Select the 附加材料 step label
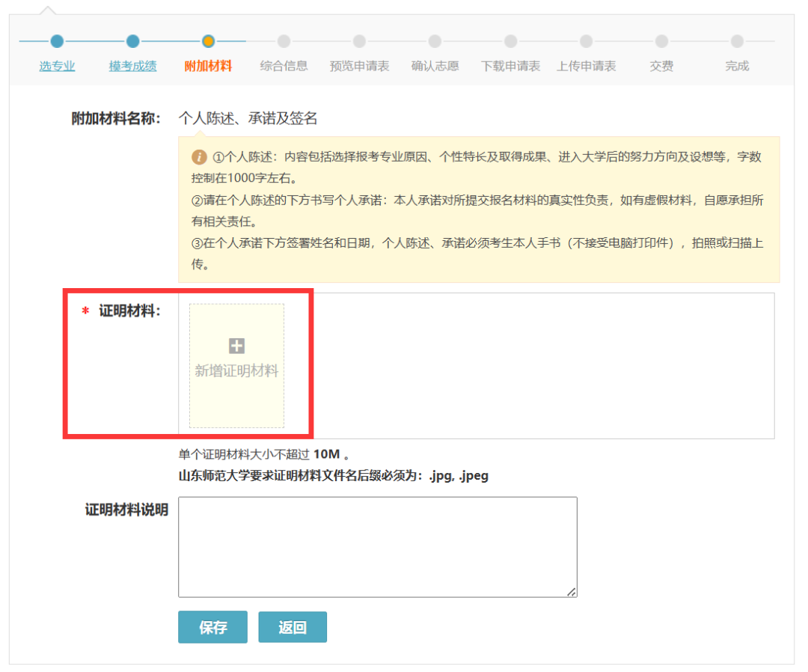808x672 pixels. [x=208, y=66]
